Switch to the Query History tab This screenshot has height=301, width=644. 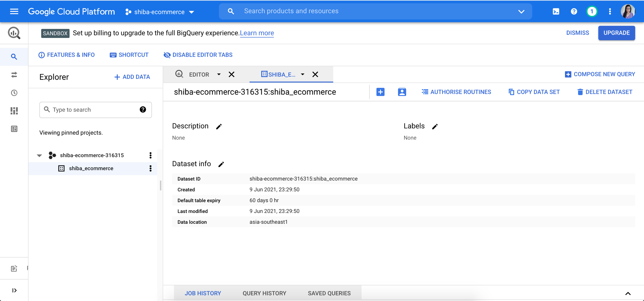click(264, 293)
